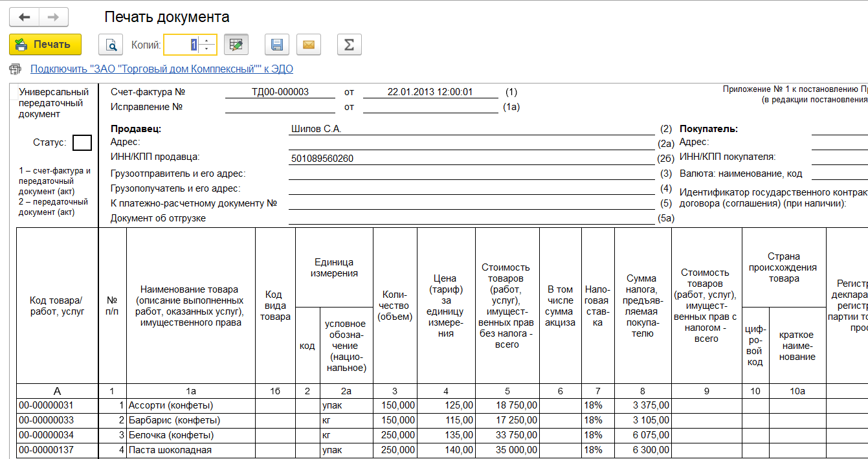Select invoice number ТД00-000003 cell

[x=280, y=92]
